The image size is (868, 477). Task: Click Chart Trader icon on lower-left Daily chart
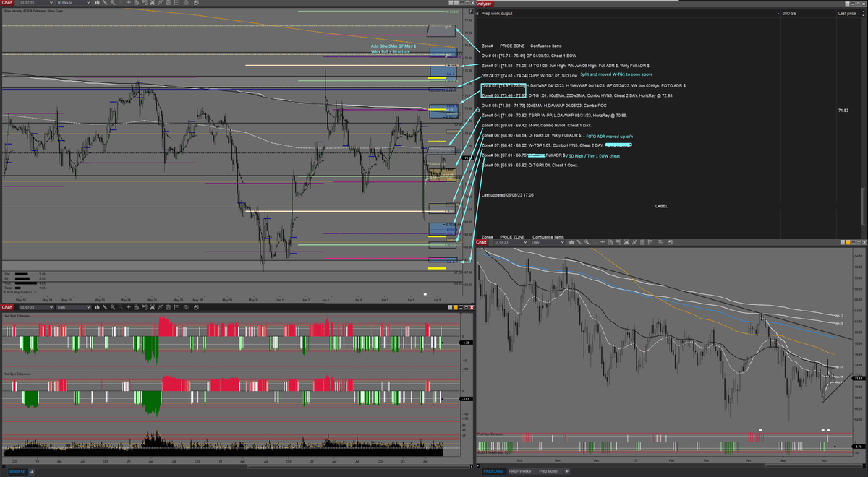[x=145, y=307]
